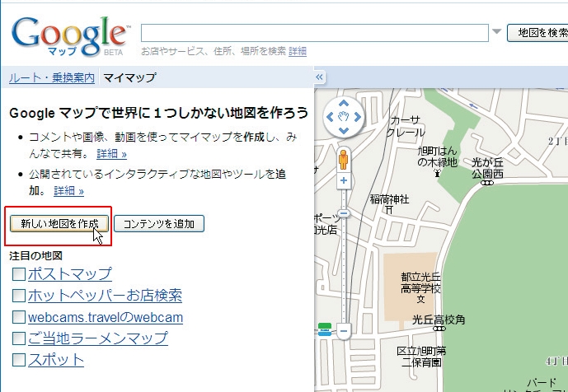Click the Google Maps logo
568x392 pixels.
70,36
